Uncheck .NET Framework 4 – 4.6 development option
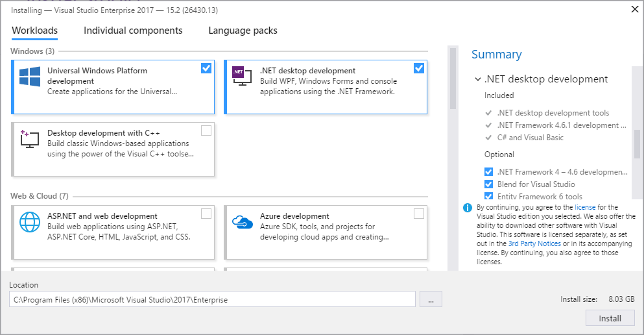 point(489,172)
